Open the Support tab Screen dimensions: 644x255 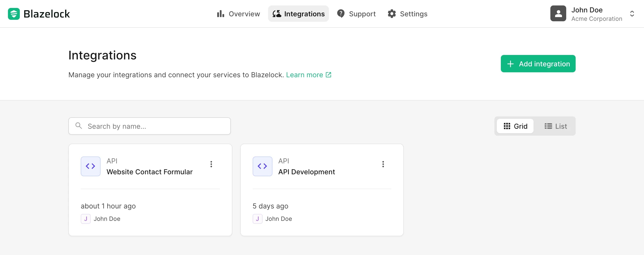(356, 14)
